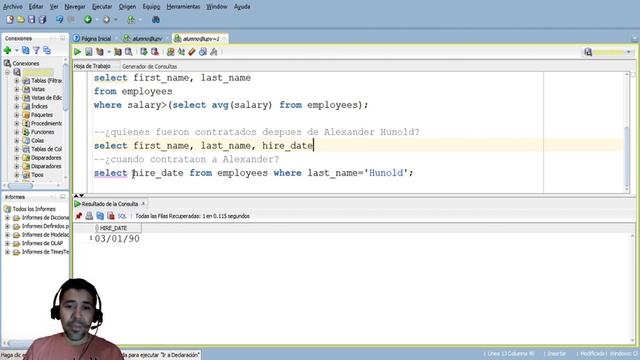The image size is (640, 360).
Task: Open the Ayuda menu
Action: click(242, 7)
